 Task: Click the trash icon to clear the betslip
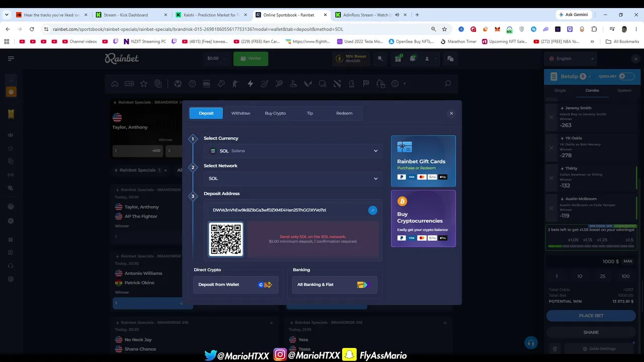coord(554,349)
